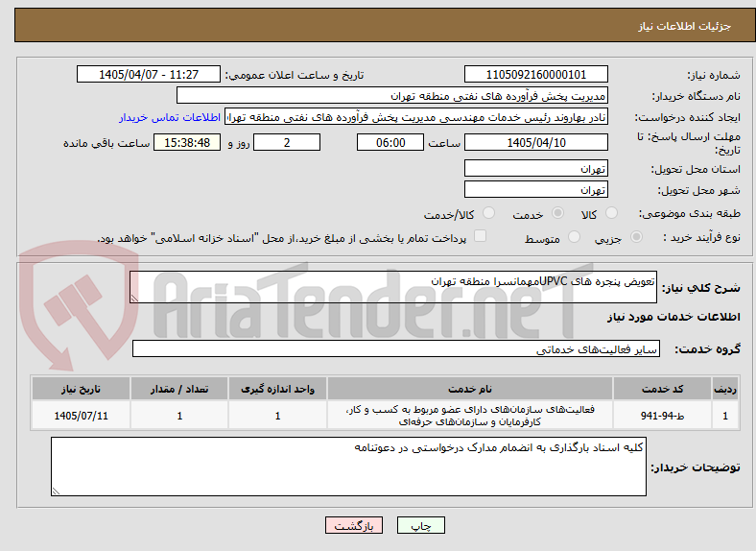This screenshot has height=551, width=756.
Task: Click service code cell ط-94-941
Action: click(x=663, y=416)
